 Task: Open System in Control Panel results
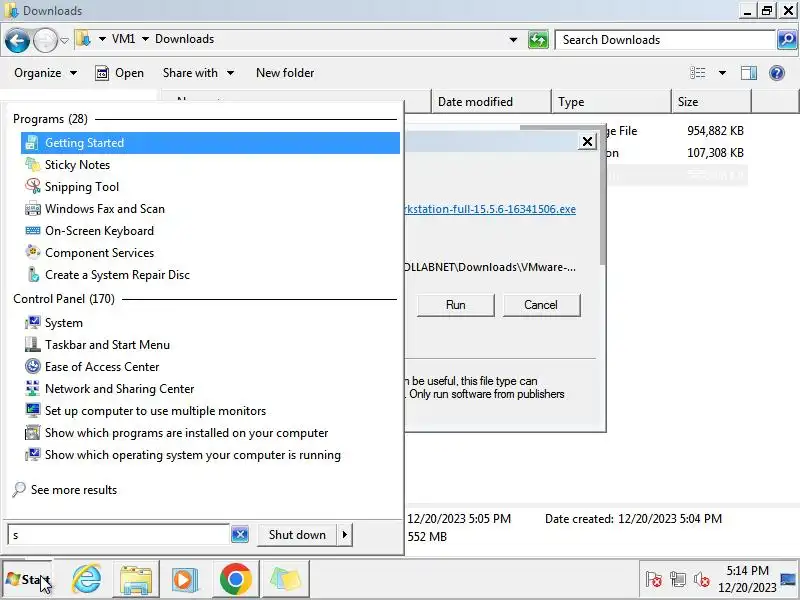click(63, 323)
